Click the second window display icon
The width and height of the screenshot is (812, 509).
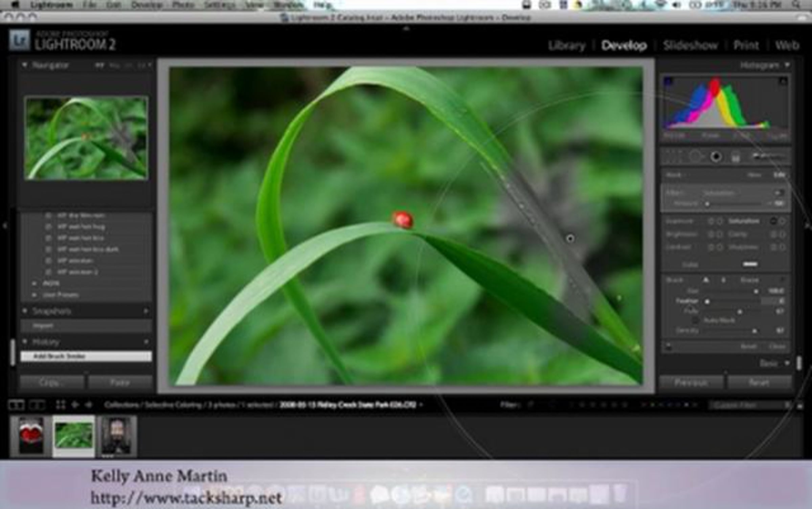[37, 405]
